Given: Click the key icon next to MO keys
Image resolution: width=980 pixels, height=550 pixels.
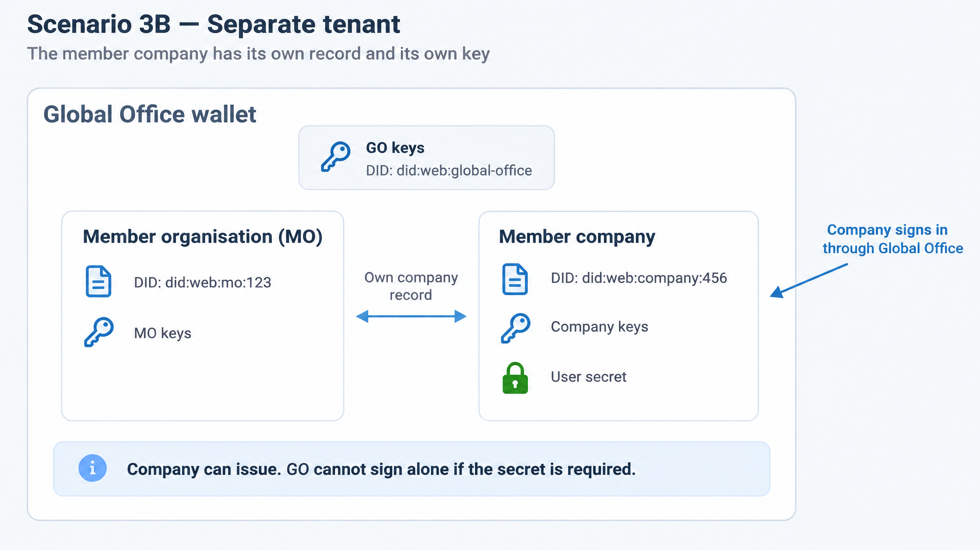Looking at the screenshot, I should click(x=99, y=332).
